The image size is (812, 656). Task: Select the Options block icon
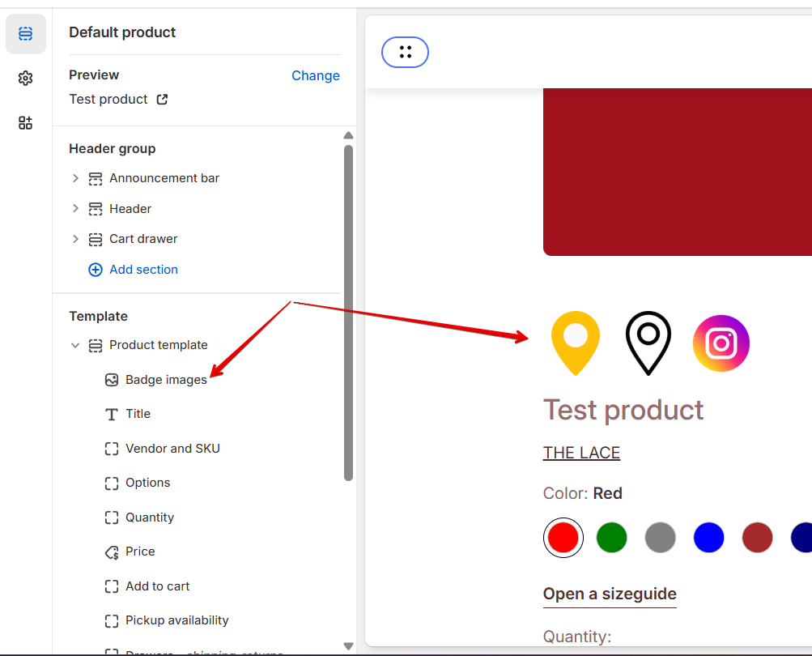(112, 483)
